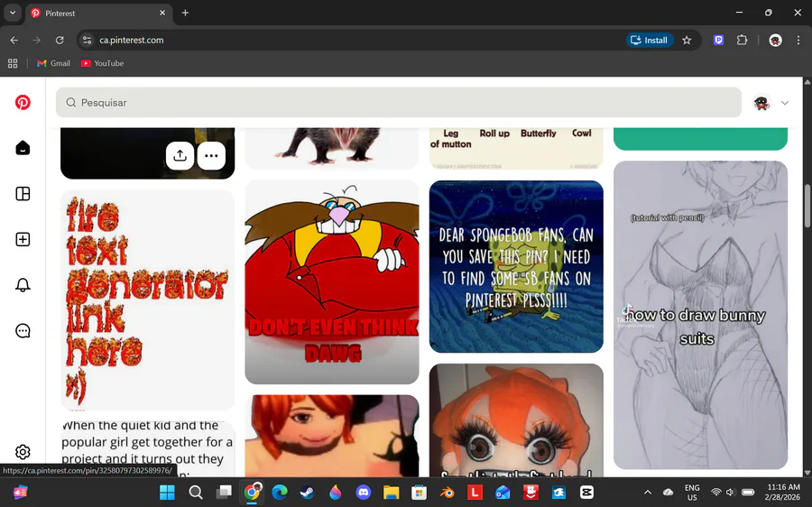The height and width of the screenshot is (507, 812).
Task: Open the fire text generator pin
Action: coord(148,300)
